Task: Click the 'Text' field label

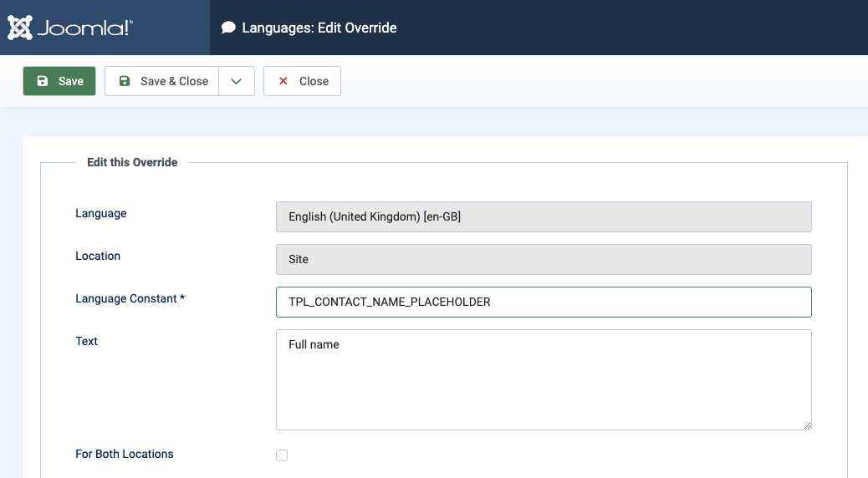Action: point(87,341)
